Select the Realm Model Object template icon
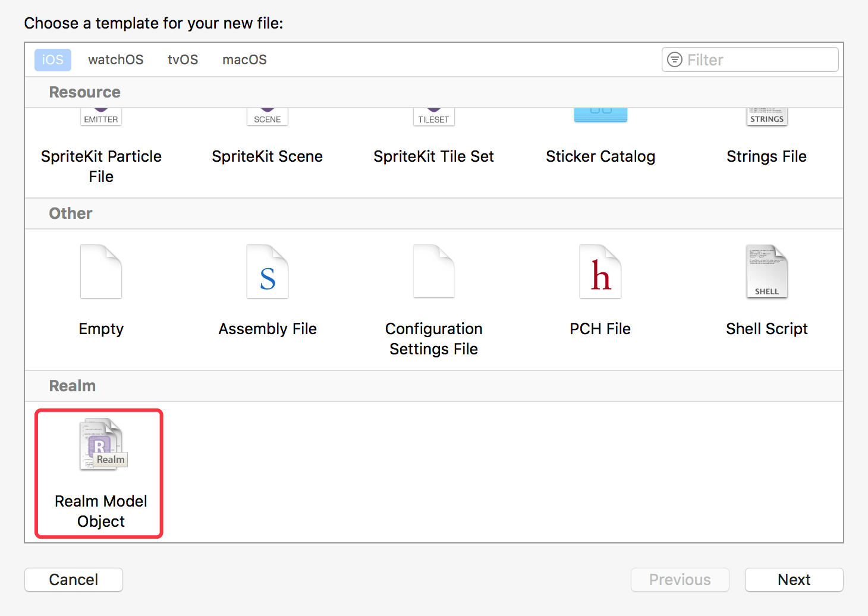This screenshot has width=868, height=616. pos(103,445)
